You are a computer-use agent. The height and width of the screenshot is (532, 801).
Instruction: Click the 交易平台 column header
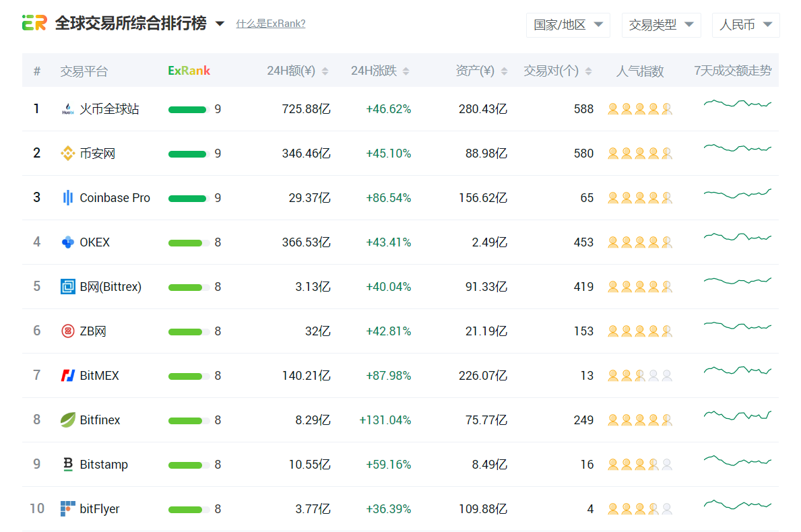coord(84,71)
